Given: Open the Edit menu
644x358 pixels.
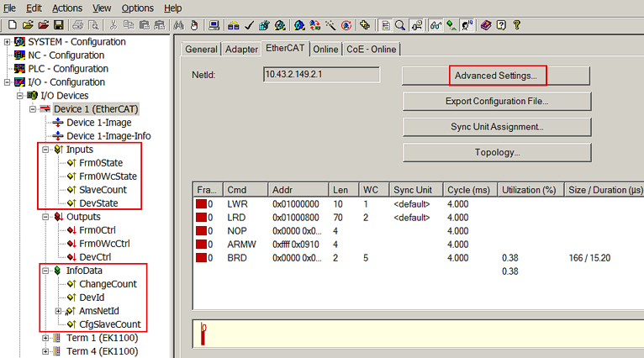Looking at the screenshot, I should coord(34,8).
